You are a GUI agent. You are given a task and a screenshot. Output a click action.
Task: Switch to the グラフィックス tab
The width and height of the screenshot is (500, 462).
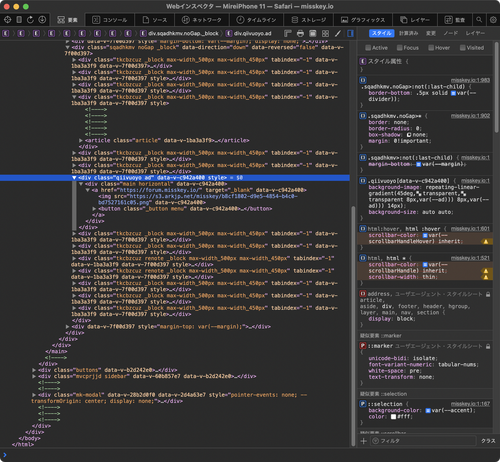pyautogui.click(x=363, y=20)
